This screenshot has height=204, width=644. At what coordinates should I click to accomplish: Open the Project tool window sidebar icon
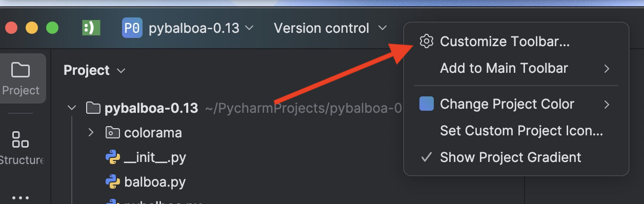pyautogui.click(x=21, y=78)
